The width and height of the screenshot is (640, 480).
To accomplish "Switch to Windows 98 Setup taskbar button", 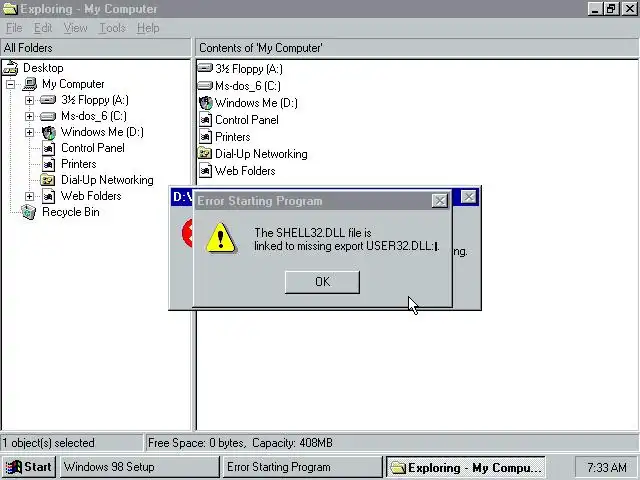I will point(140,467).
